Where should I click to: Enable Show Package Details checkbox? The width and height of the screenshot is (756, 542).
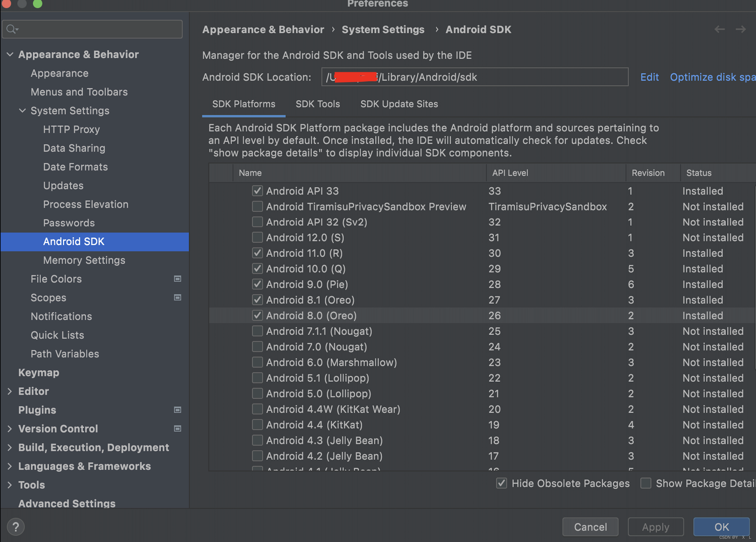pyautogui.click(x=646, y=483)
